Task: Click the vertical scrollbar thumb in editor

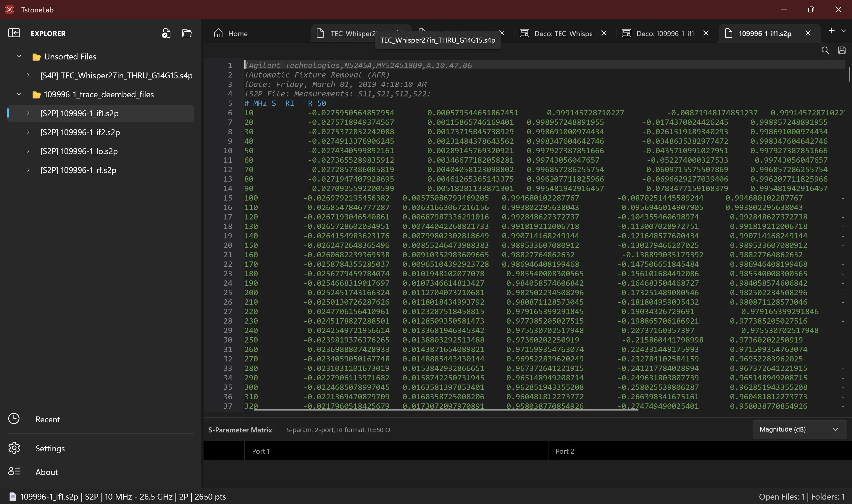Action: pyautogui.click(x=849, y=74)
